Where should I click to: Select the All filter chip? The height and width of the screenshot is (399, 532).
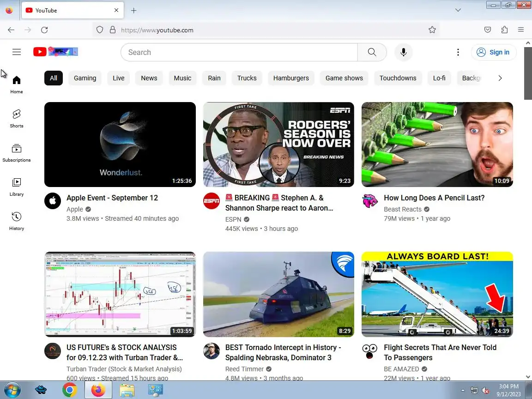point(54,78)
